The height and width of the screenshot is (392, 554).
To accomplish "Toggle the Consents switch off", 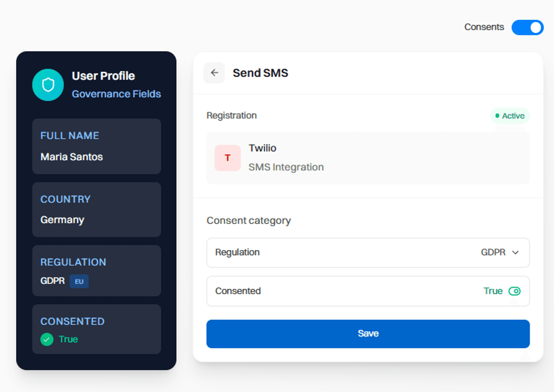I will coord(528,27).
